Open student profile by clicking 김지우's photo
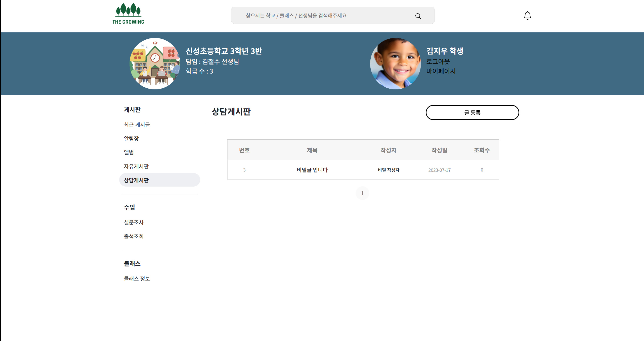Image resolution: width=644 pixels, height=341 pixels. tap(395, 63)
